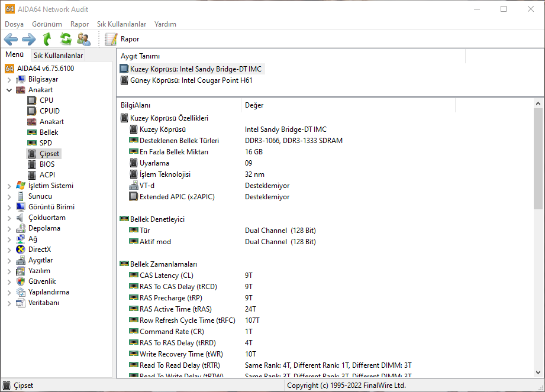Open the Yardım menu
This screenshot has width=545, height=392.
tap(165, 24)
